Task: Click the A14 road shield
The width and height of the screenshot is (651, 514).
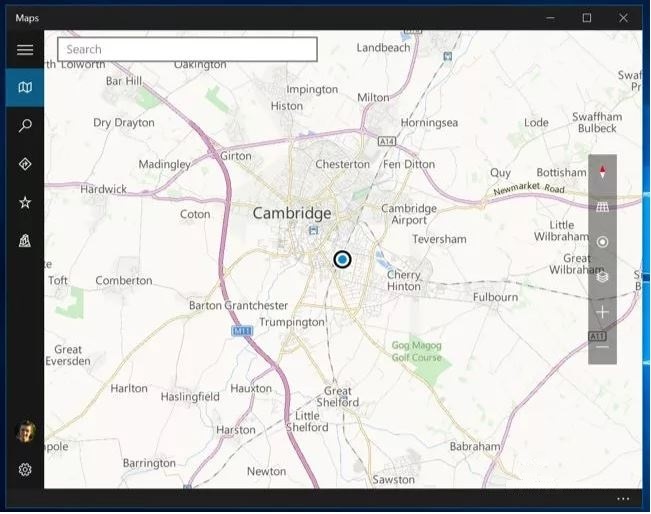Action: (387, 142)
